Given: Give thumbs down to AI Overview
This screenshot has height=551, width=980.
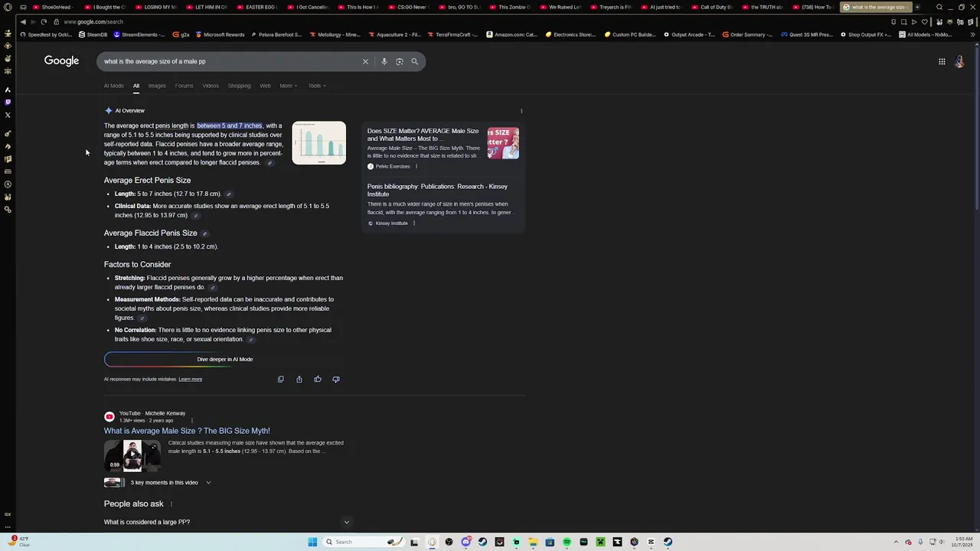Looking at the screenshot, I should pos(336,379).
